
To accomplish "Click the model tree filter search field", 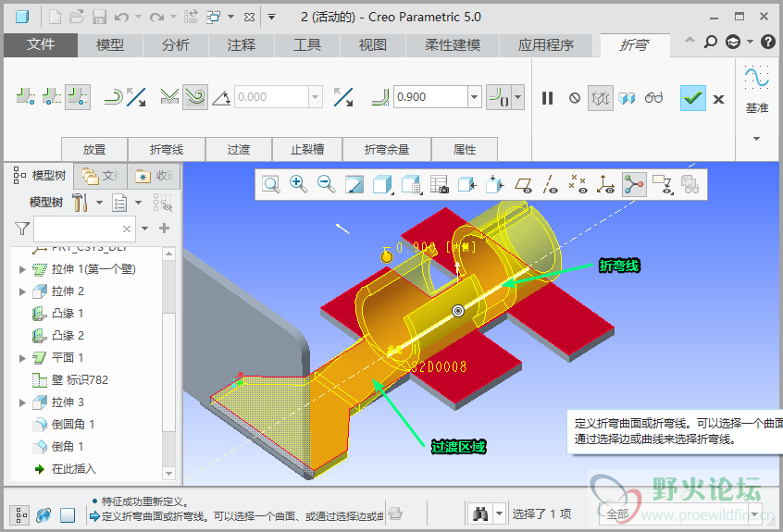I will point(84,229).
